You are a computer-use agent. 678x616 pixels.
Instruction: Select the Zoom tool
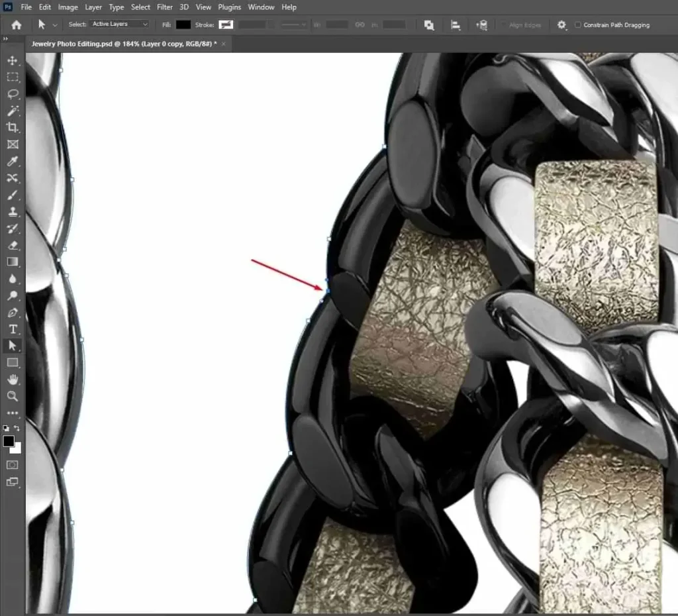click(x=13, y=396)
